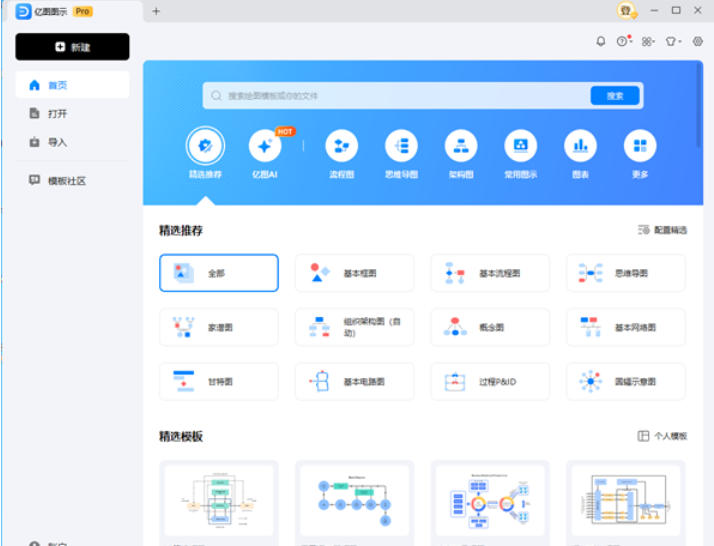
Task: Select the 图表 chart category icon
Action: (580, 147)
